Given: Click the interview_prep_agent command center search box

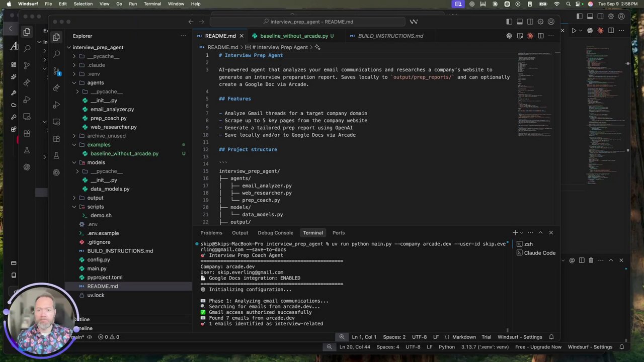Looking at the screenshot, I should 307,22.
